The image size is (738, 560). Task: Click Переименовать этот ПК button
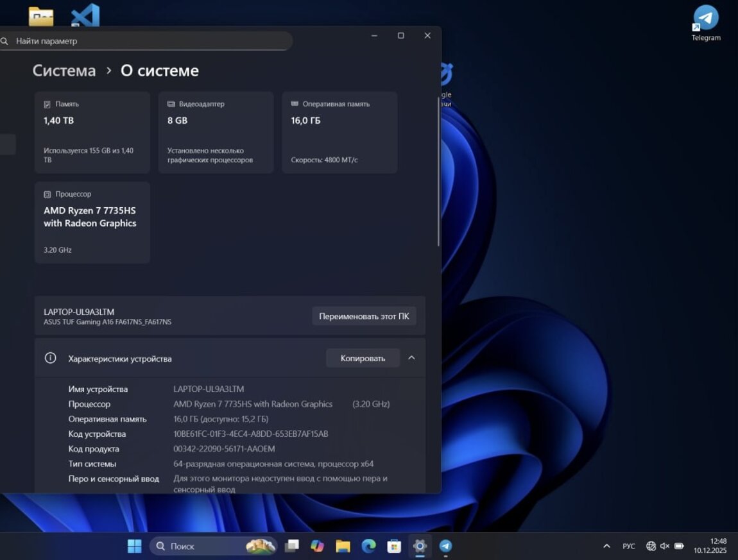click(x=364, y=316)
